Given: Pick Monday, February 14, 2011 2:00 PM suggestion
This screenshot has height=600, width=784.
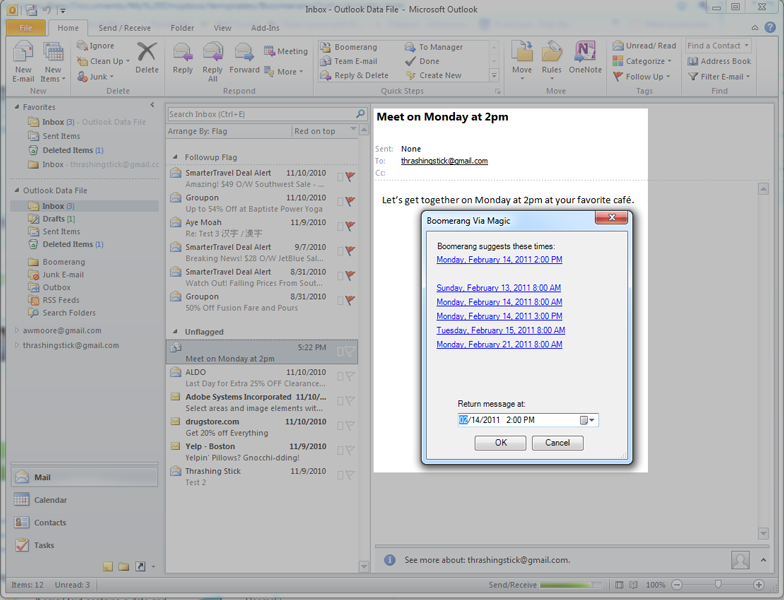Looking at the screenshot, I should coord(499,260).
